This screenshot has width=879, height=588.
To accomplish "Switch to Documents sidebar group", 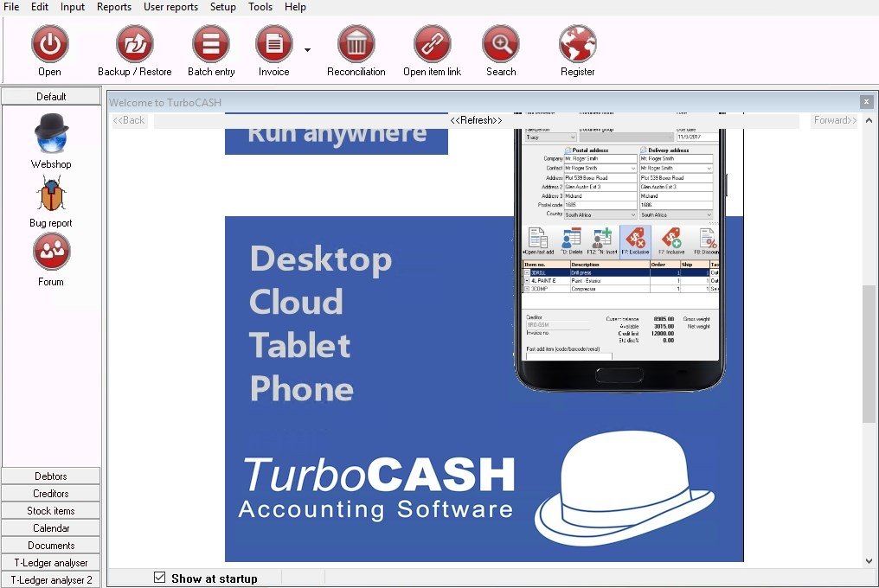I will coord(51,546).
